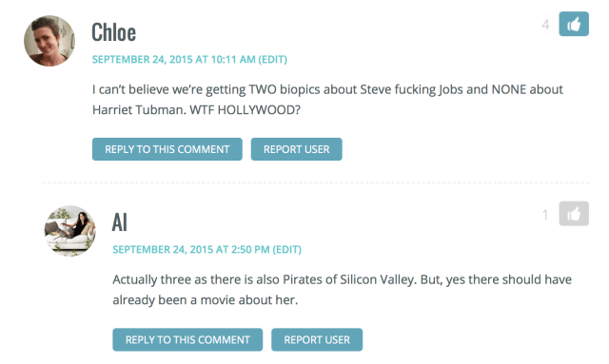Click the username Al
Viewport: 609px width, 364px height.
(x=120, y=222)
